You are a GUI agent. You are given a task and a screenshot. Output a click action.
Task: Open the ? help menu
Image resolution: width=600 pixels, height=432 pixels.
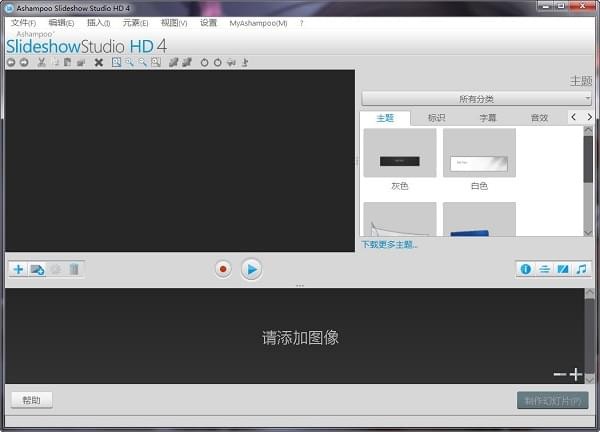click(x=302, y=23)
